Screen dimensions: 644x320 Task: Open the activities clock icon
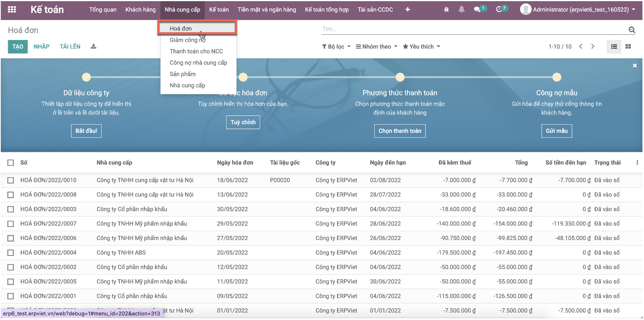point(499,10)
